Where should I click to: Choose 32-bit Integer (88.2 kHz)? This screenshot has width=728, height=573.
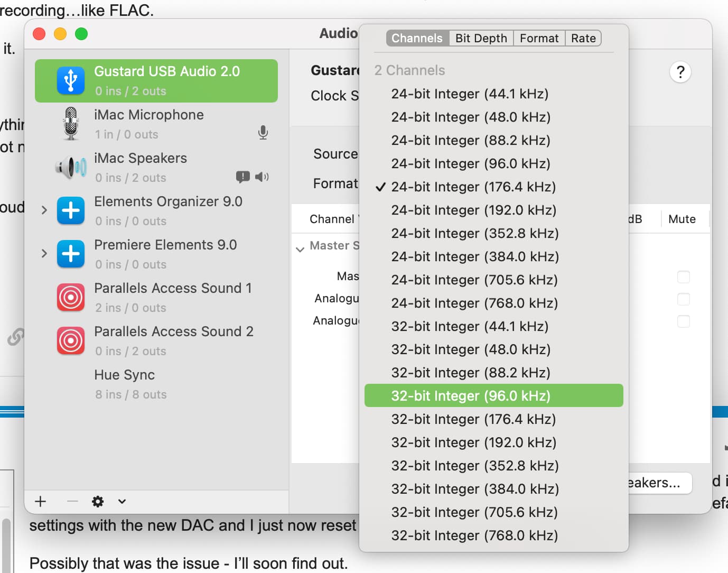[494, 373]
